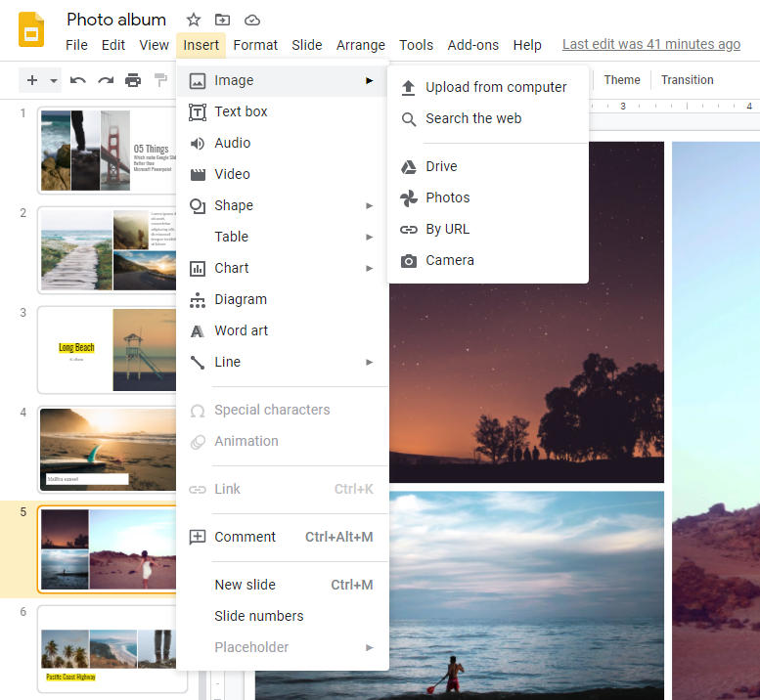Screen dimensions: 760x700
Task: Click the Google Drive icon
Action: click(409, 167)
